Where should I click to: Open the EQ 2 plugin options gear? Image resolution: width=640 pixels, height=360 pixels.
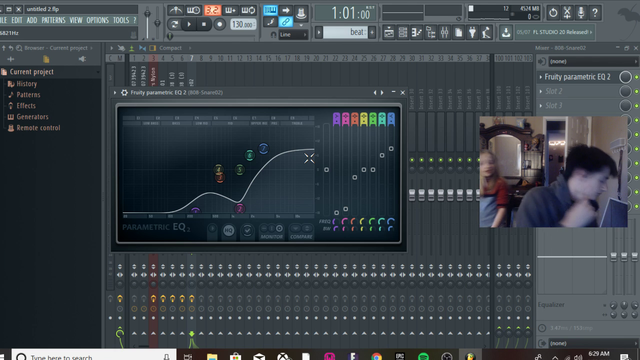[x=124, y=93]
